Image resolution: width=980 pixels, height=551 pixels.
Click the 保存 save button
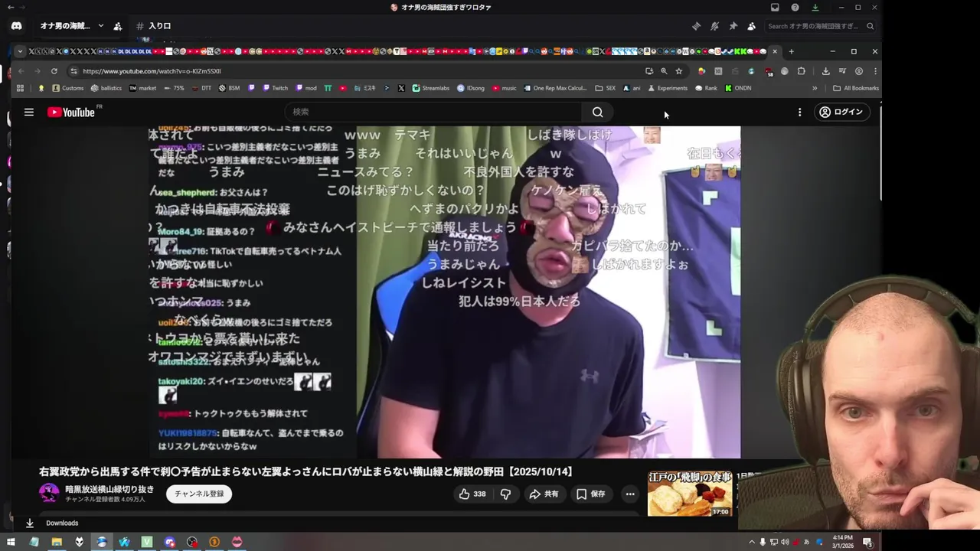[x=591, y=494]
